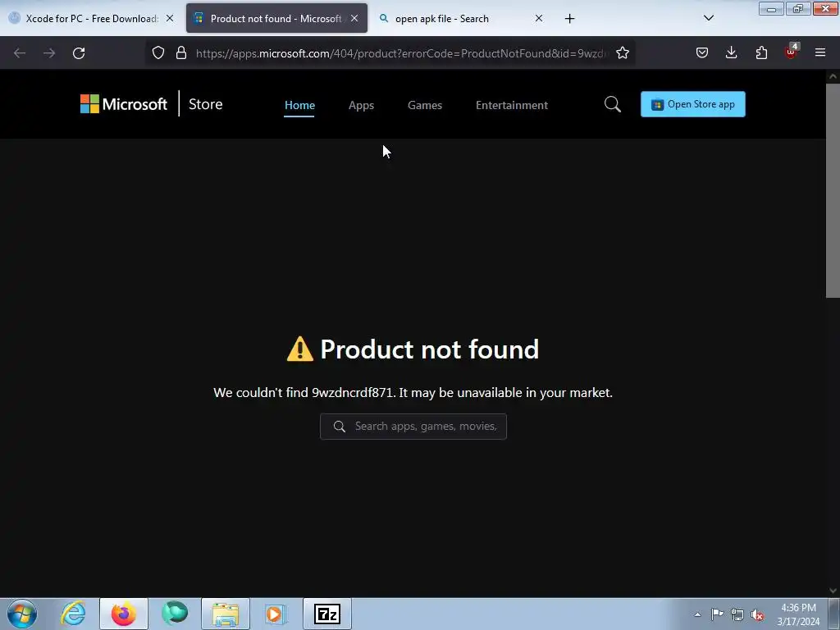Open network status tray icon
This screenshot has height=630, width=840.
pyautogui.click(x=737, y=614)
